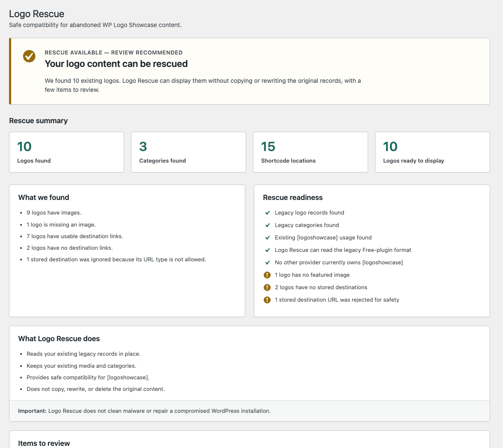This screenshot has width=503, height=448.
Task: Click the gold checkmark rescue-available icon
Action: pos(29,56)
